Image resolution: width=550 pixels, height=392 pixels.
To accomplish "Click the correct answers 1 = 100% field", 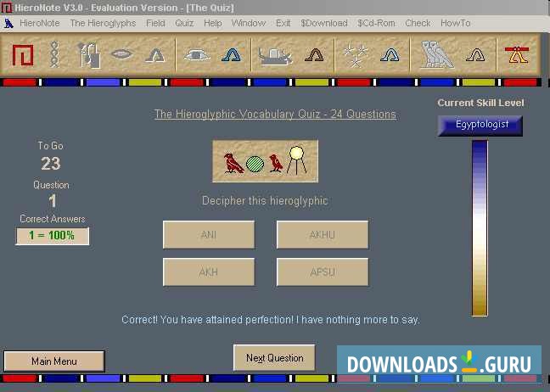I will 53,236.
